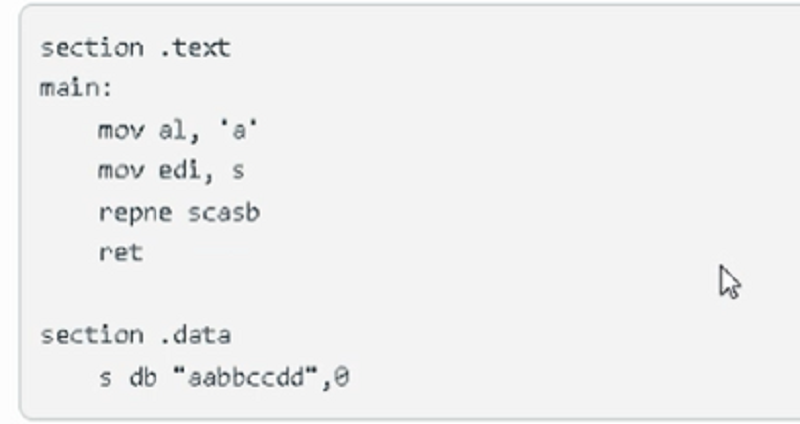
Task: Click the word 'section' on the first line
Action: coord(92,48)
